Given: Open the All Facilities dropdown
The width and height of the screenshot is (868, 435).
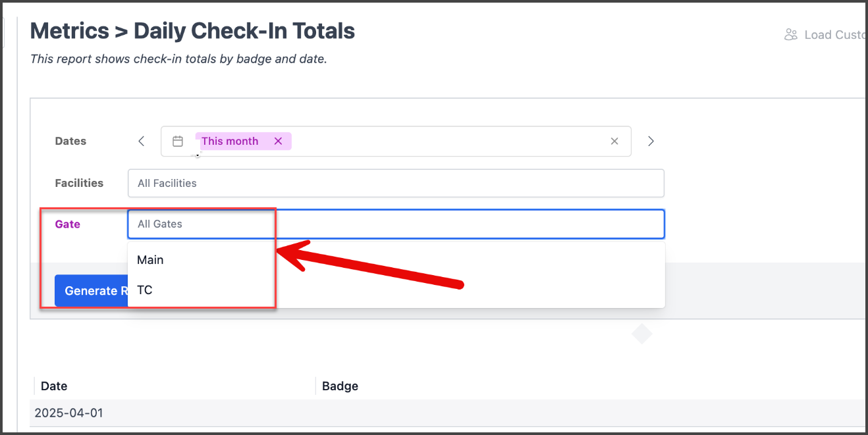Looking at the screenshot, I should coord(396,183).
